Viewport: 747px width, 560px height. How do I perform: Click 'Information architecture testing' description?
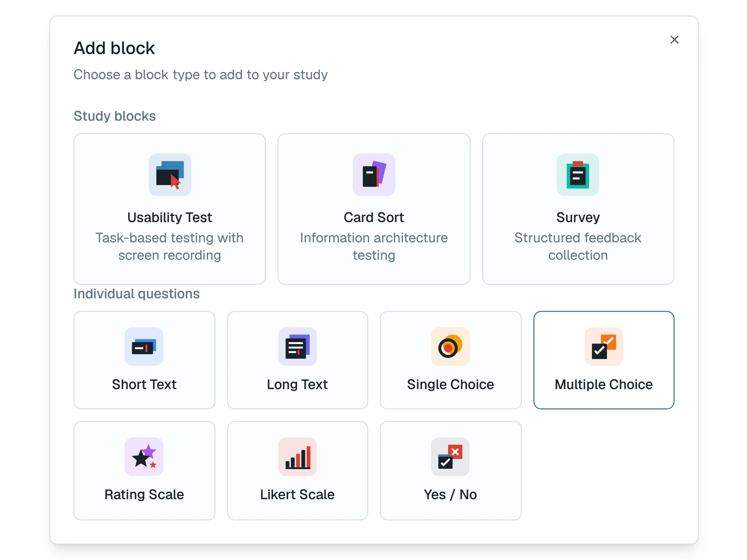[373, 246]
